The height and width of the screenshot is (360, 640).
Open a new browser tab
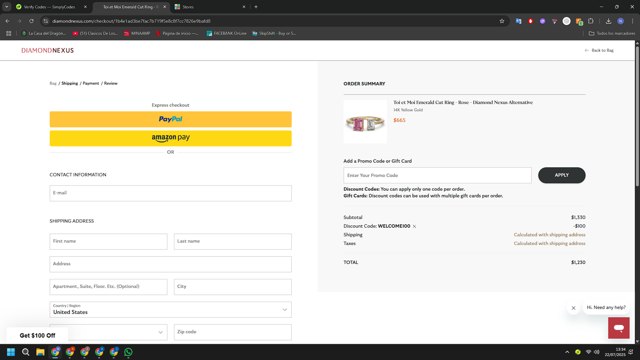pyautogui.click(x=256, y=7)
